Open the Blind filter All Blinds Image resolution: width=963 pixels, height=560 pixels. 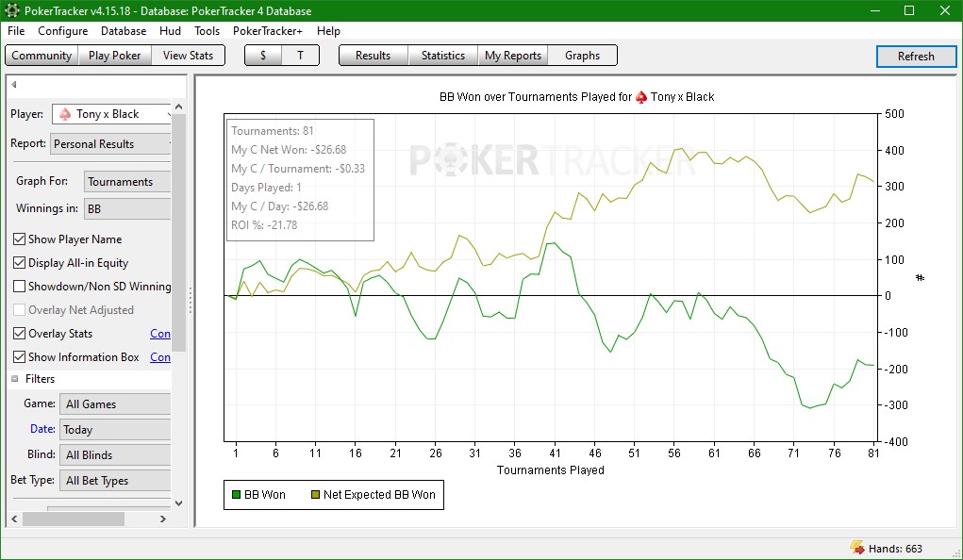point(115,455)
